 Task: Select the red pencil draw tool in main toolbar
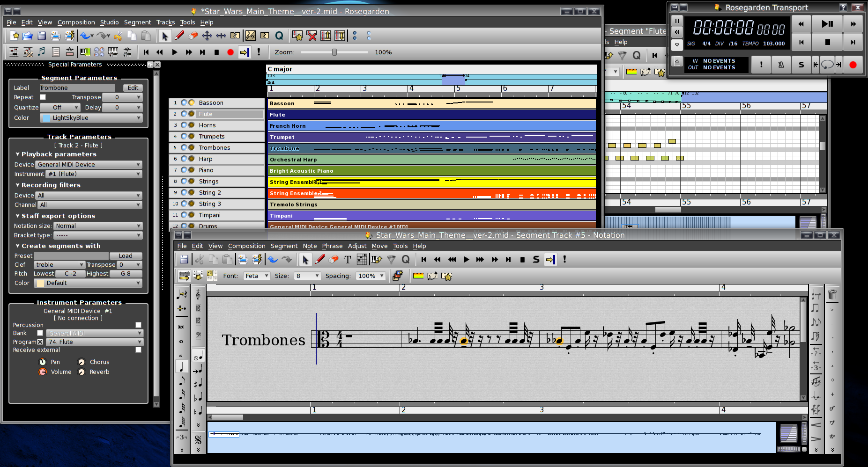coord(179,36)
